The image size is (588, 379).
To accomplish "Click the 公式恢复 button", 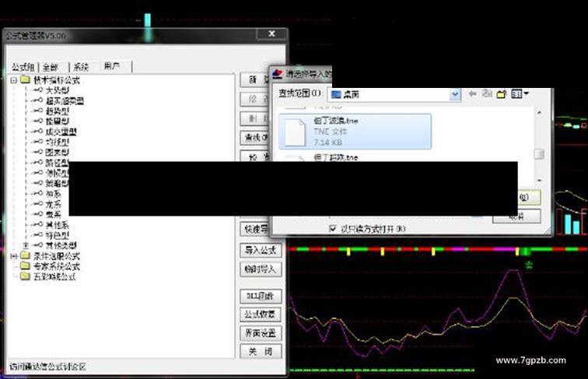I will click(x=261, y=314).
